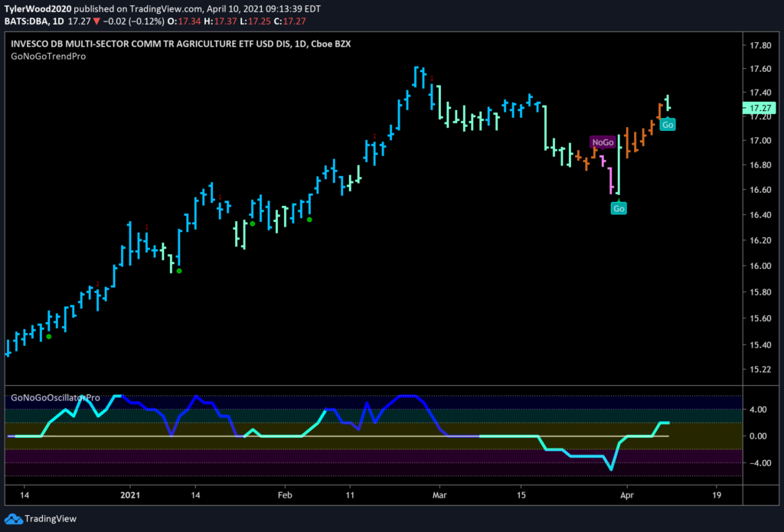This screenshot has height=532, width=784.
Task: Click the GoNoGoOscillatorPro indicator label
Action: tap(55, 397)
